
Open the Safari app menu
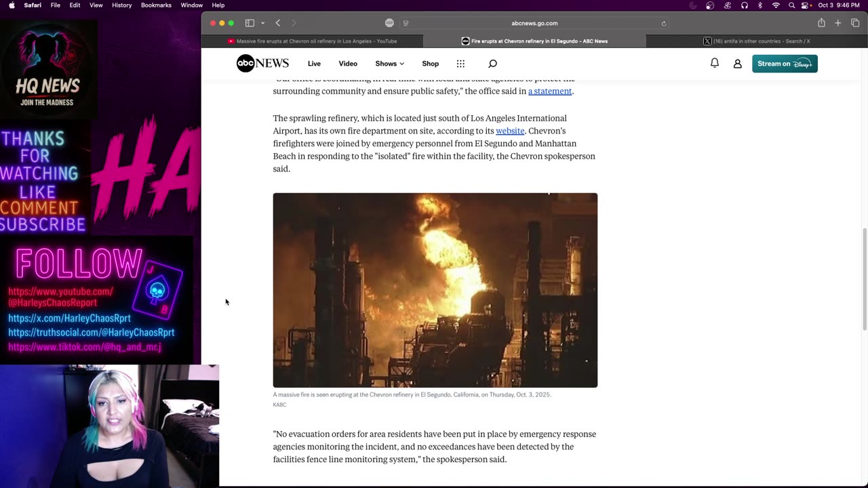tap(33, 5)
